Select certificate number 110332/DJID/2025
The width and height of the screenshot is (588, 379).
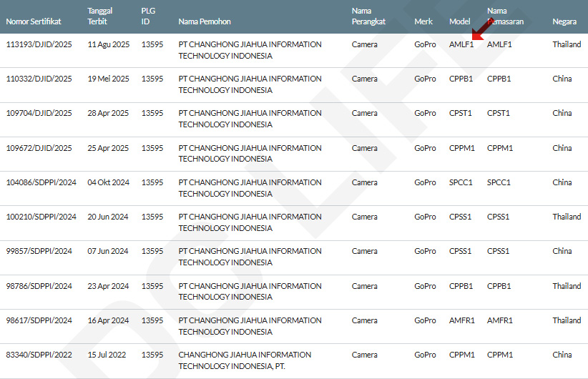tap(39, 79)
